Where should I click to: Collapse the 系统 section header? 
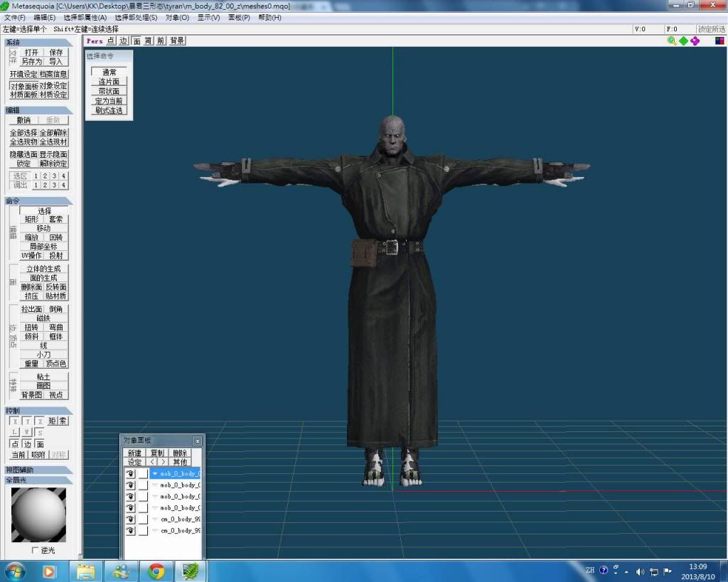pos(38,42)
